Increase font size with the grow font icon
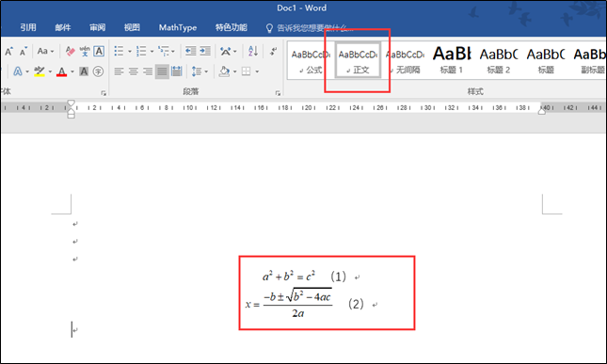The width and height of the screenshot is (607, 364). (x=8, y=51)
